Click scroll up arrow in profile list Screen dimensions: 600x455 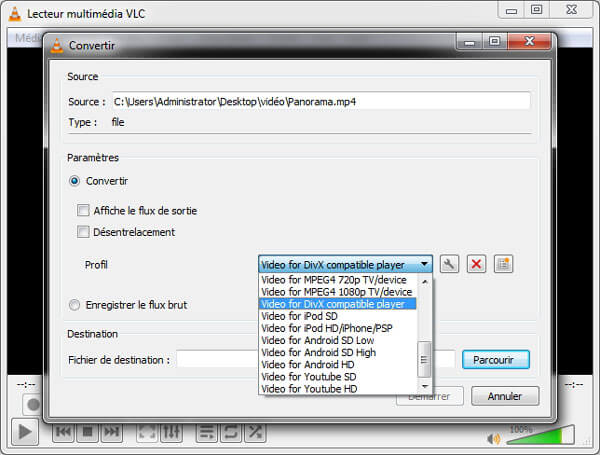click(x=424, y=282)
